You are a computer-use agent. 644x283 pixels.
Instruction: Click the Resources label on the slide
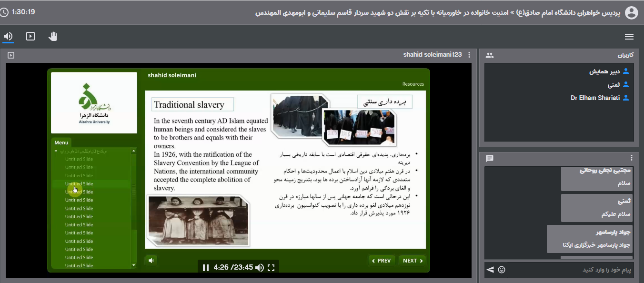413,84
